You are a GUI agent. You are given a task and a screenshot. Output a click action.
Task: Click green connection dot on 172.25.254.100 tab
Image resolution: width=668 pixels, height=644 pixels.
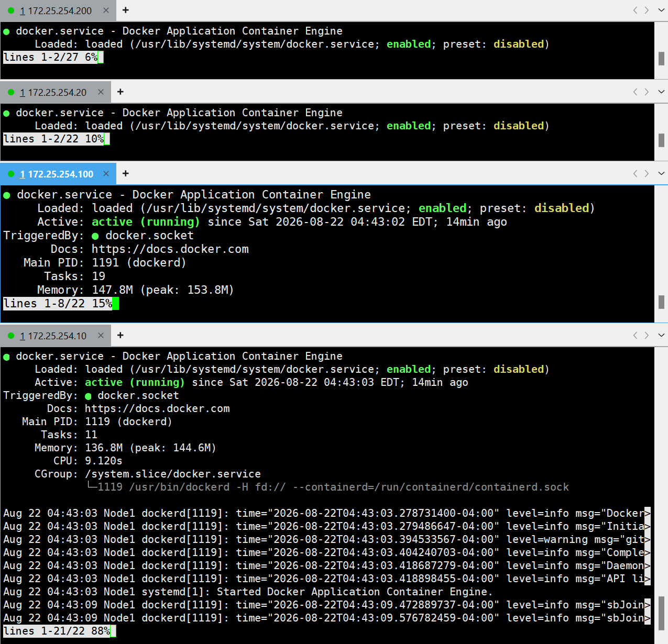[11, 174]
